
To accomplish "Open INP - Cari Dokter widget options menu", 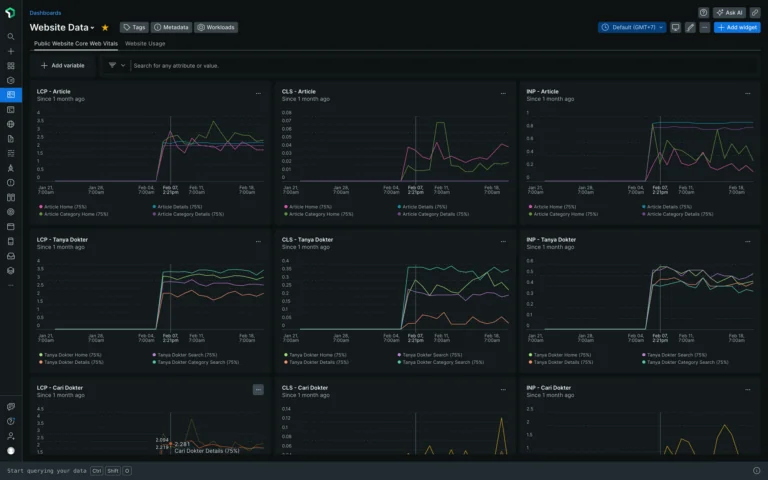I will pyautogui.click(x=747, y=389).
